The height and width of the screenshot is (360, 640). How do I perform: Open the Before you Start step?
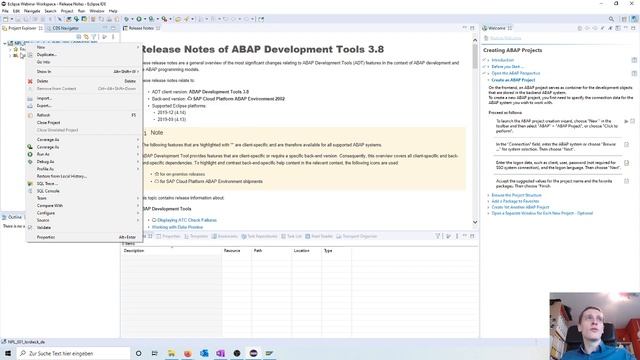pos(507,67)
